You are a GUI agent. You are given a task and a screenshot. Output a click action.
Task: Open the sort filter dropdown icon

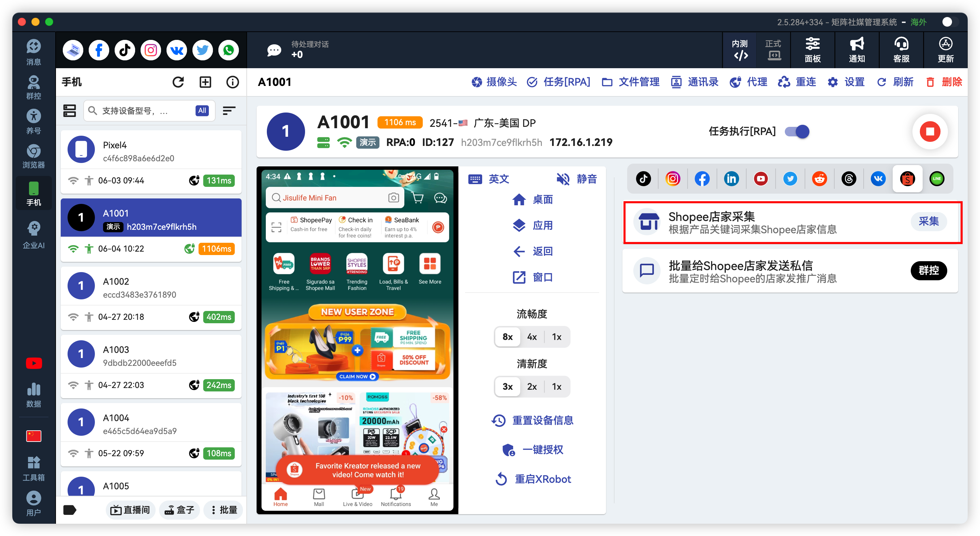229,110
